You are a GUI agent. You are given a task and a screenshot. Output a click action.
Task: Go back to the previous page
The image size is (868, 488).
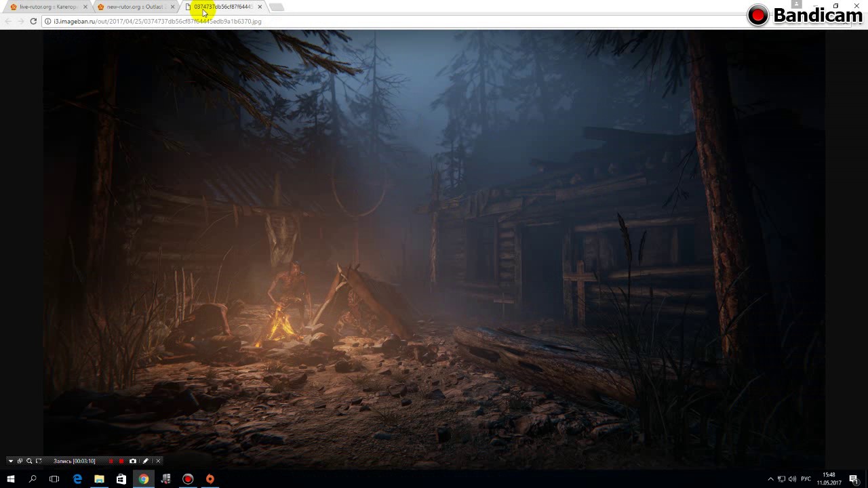pyautogui.click(x=8, y=21)
